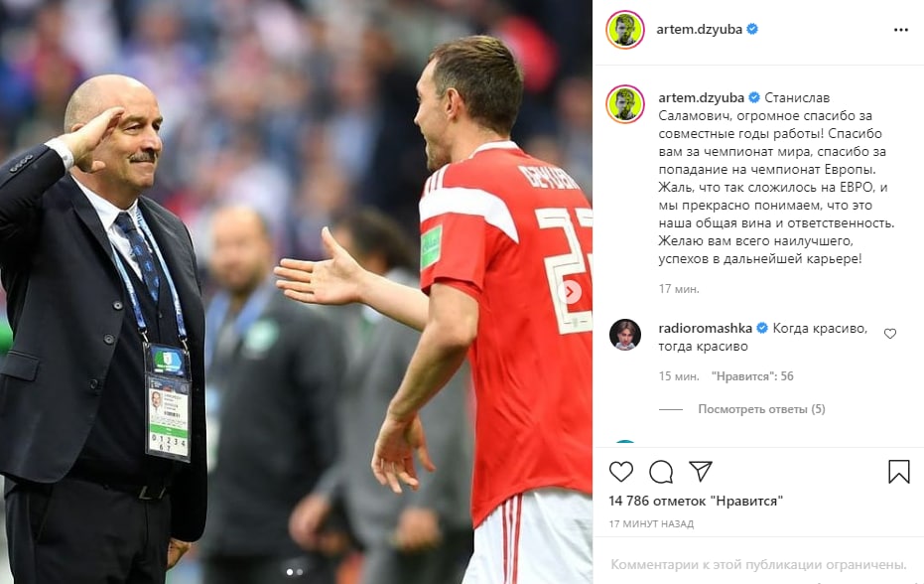Open radioromashka profile picture
The image size is (924, 584).
(x=624, y=335)
